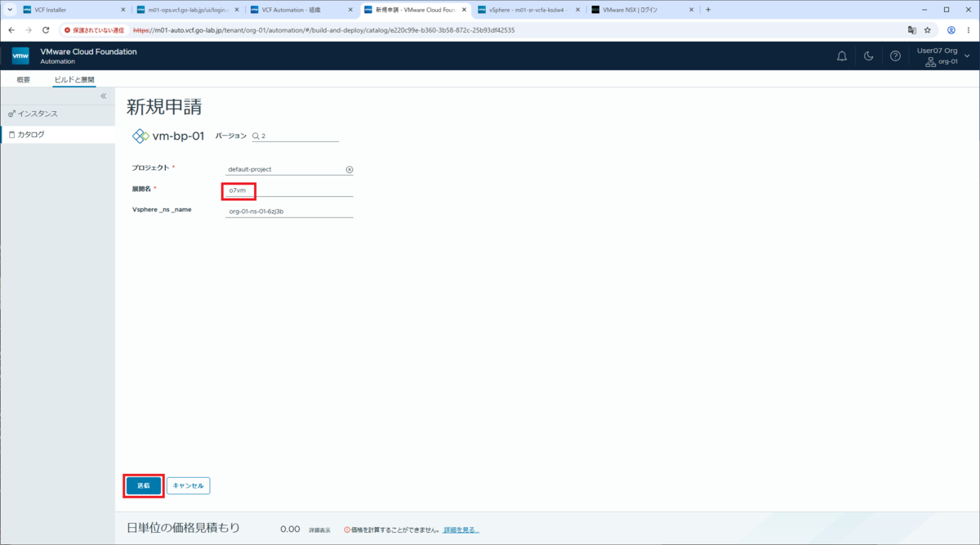Click the バージョン search field
This screenshot has width=980, height=545.
(294, 136)
